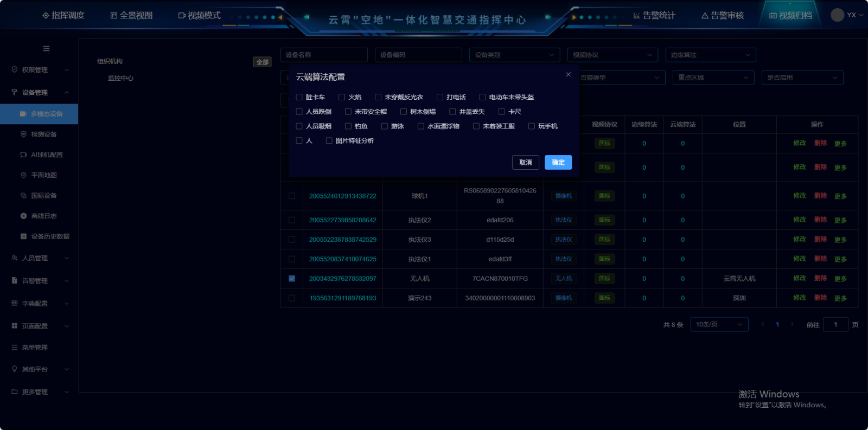The image size is (868, 430).
Task: Click the 离线日志 sidebar icon
Action: click(x=23, y=216)
